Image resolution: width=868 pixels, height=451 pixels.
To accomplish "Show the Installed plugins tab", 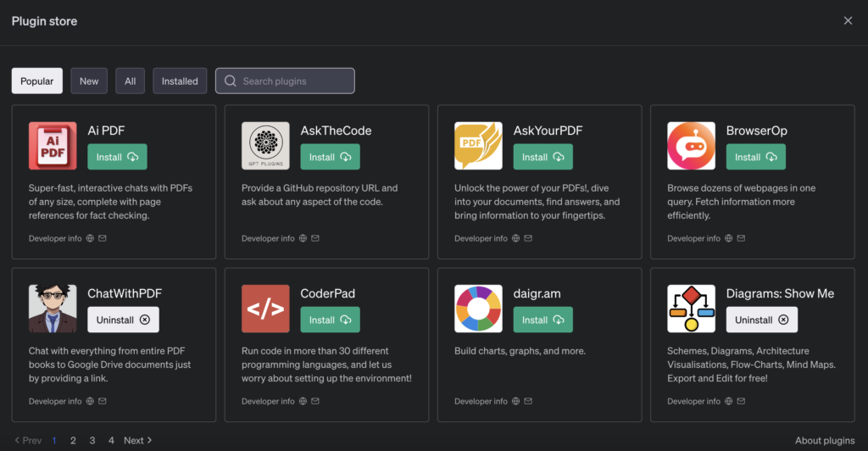I will pyautogui.click(x=180, y=81).
